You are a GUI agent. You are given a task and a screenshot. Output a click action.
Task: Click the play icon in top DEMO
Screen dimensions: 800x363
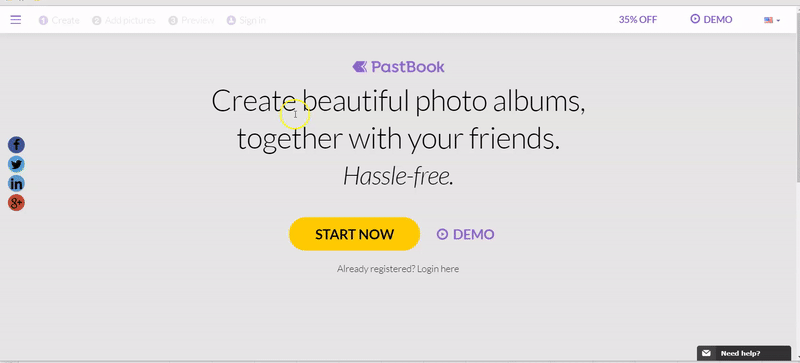pos(695,19)
